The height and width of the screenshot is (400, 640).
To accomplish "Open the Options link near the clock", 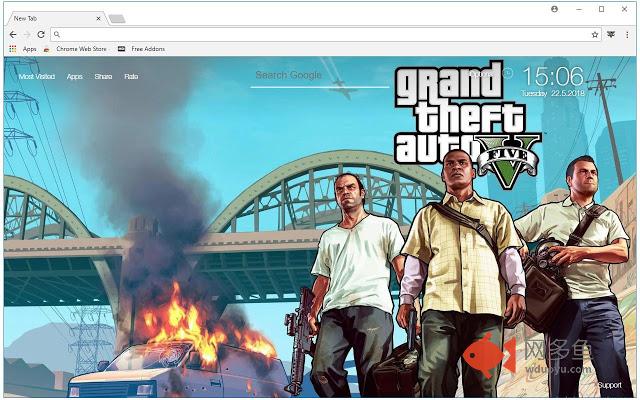I will (482, 74).
